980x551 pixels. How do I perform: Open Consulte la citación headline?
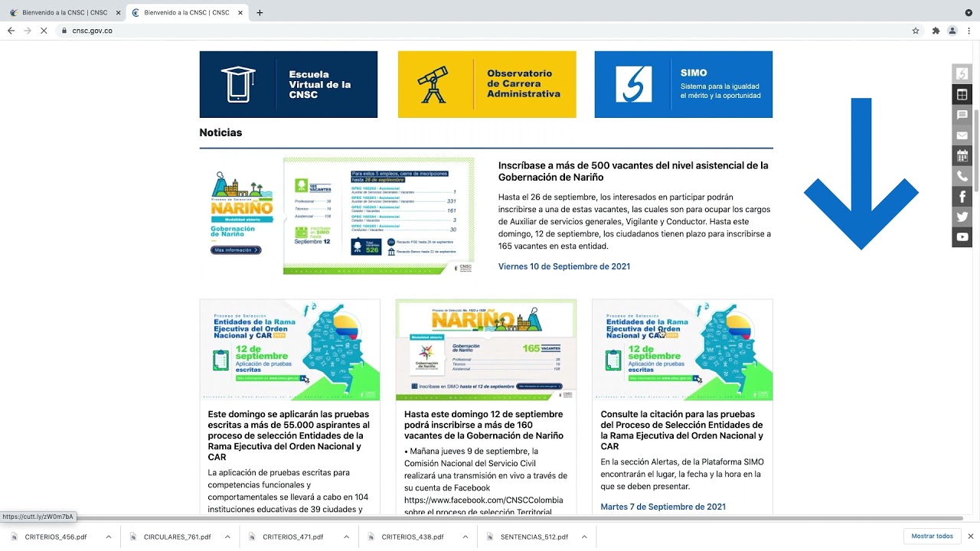(x=681, y=430)
